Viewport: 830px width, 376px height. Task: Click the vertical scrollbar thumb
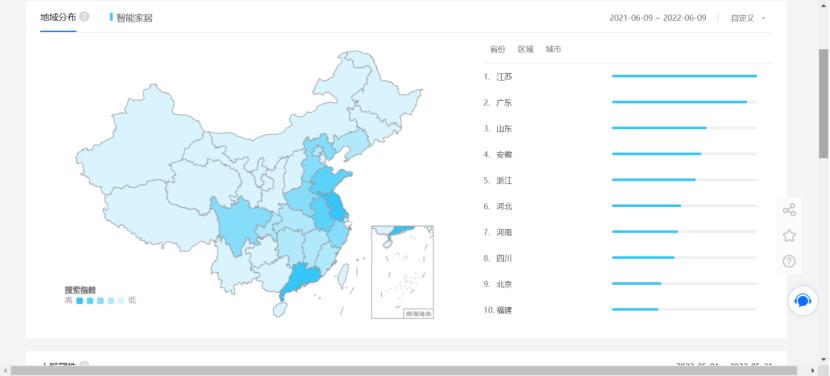[x=823, y=103]
